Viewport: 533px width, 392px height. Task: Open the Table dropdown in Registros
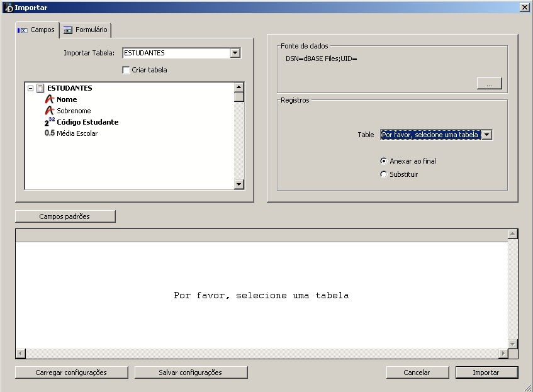click(x=486, y=135)
